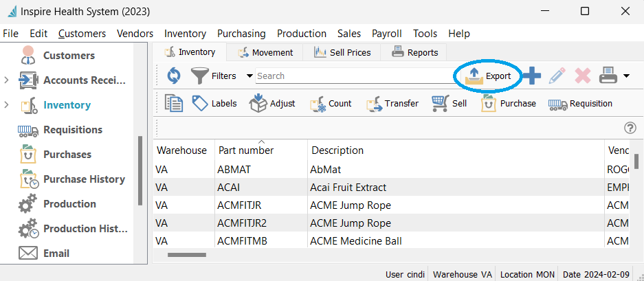Open the File menu

pos(11,34)
